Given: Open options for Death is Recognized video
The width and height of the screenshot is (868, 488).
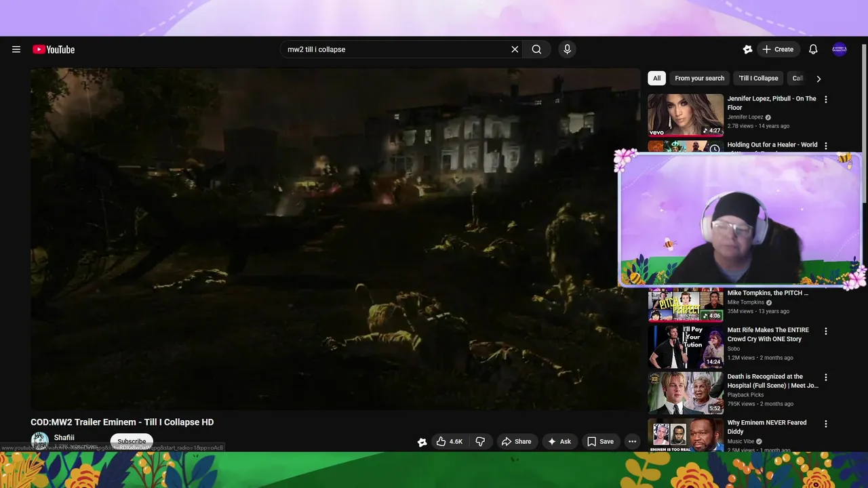Looking at the screenshot, I should (825, 378).
